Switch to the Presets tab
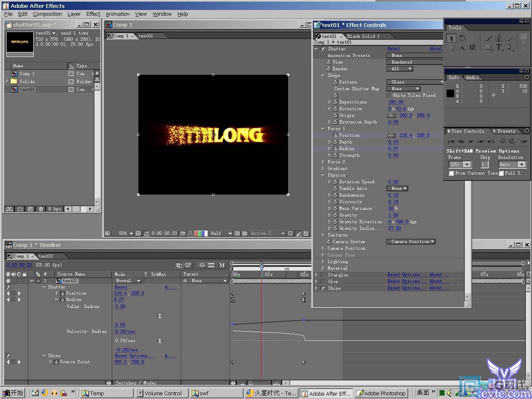Screen dimensions: 532x399 (x=506, y=131)
